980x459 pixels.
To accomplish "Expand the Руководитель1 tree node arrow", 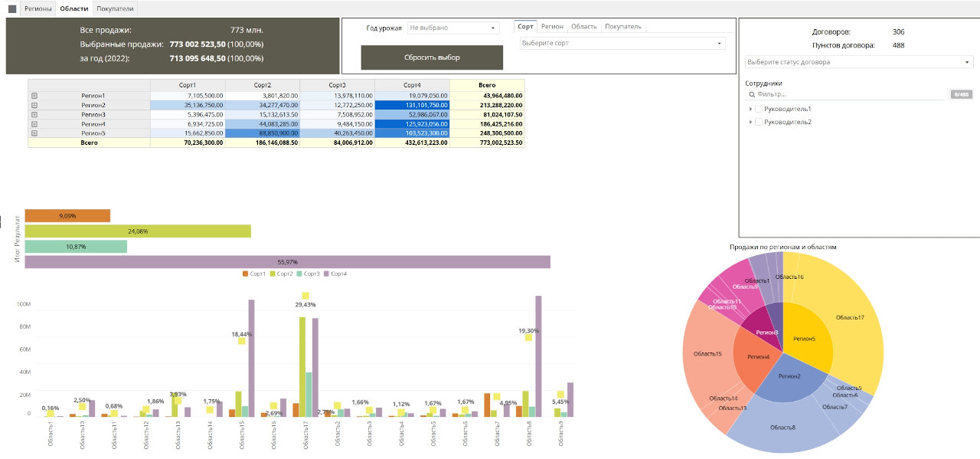I will click(750, 110).
